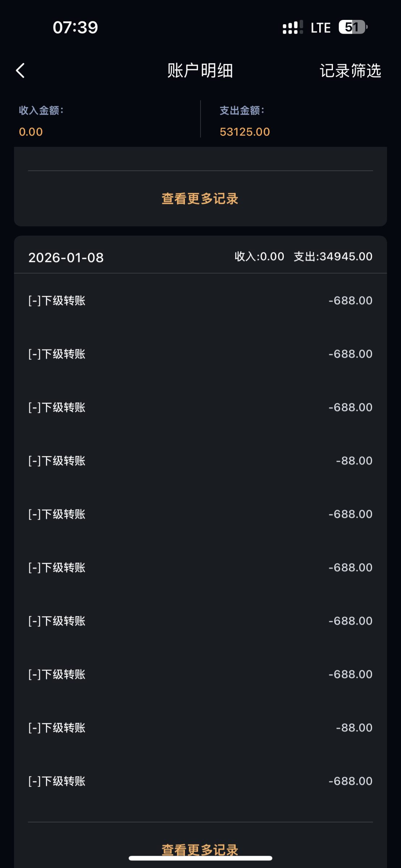401x868 pixels.
Task: Select the 支出金额 value 53125.00
Action: coord(245,132)
